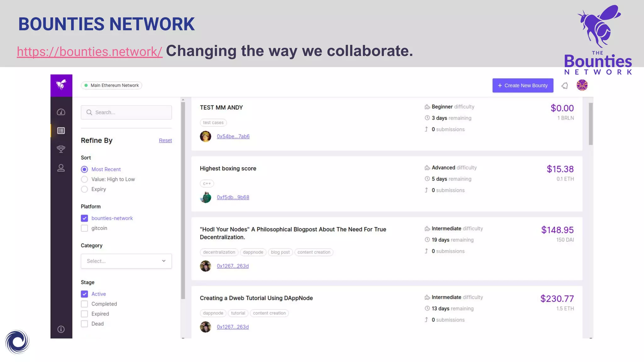Open the bounties.network URL link
Image resolution: width=644 pixels, height=362 pixels.
tap(90, 52)
